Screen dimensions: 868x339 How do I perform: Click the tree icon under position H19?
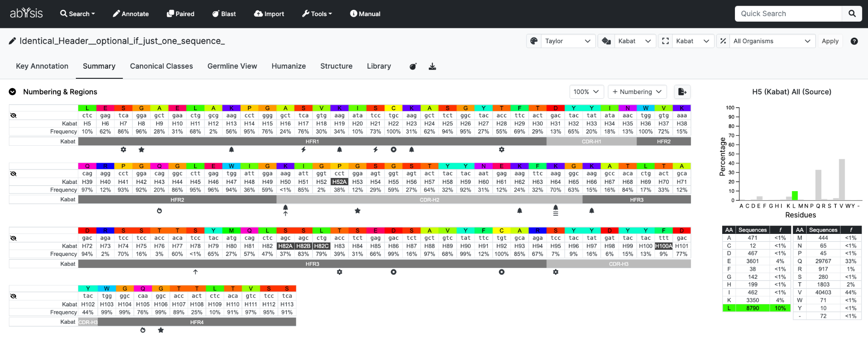[x=339, y=150]
